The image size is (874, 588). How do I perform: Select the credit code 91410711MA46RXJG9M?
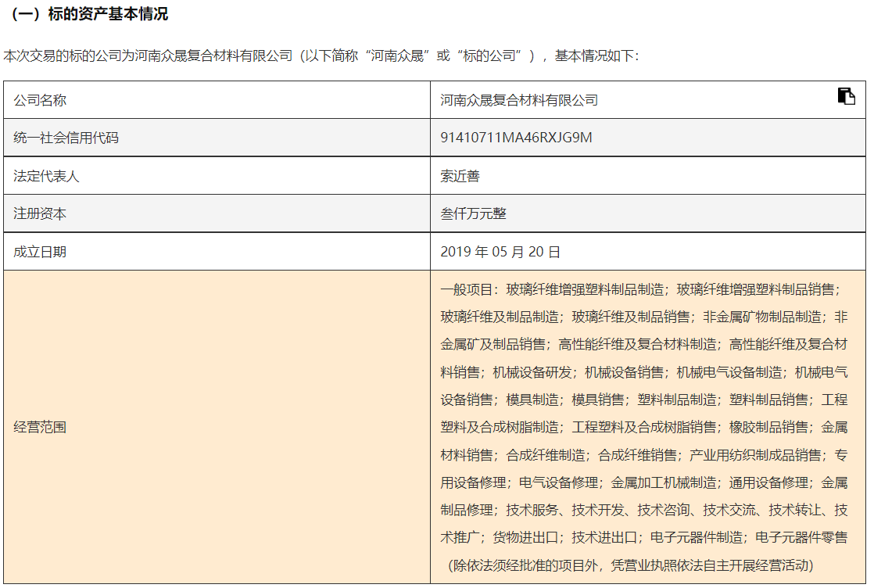(x=516, y=138)
